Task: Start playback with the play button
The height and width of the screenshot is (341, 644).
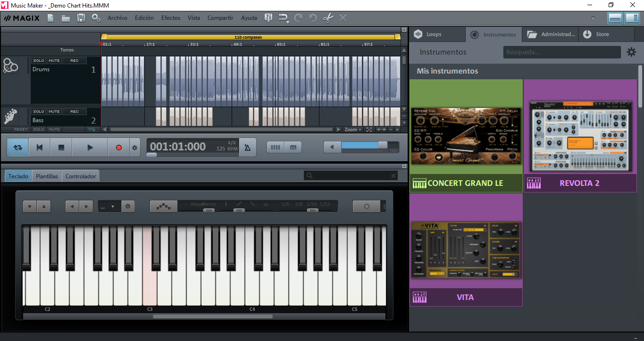Action: [90, 148]
